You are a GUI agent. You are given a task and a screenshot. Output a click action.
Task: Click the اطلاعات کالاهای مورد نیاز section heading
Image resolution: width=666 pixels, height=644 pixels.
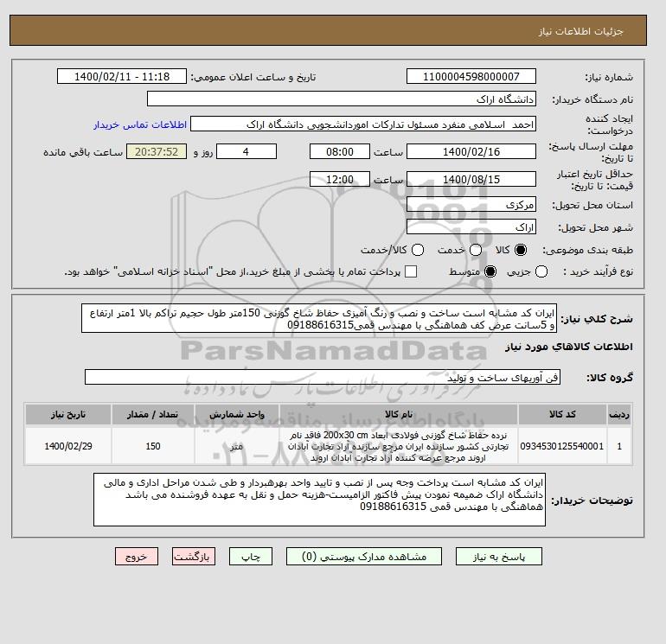click(x=569, y=347)
